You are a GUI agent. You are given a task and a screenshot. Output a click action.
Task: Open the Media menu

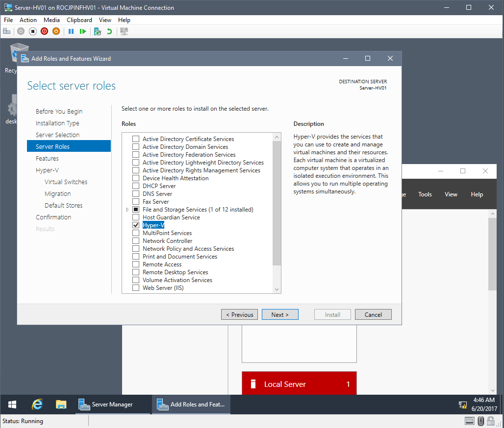click(51, 20)
